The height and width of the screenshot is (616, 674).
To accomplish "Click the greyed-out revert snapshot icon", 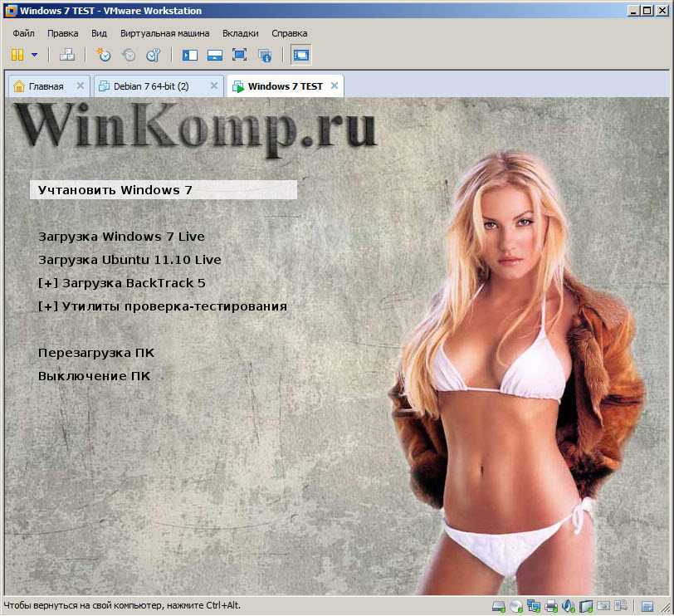I will coord(129,55).
